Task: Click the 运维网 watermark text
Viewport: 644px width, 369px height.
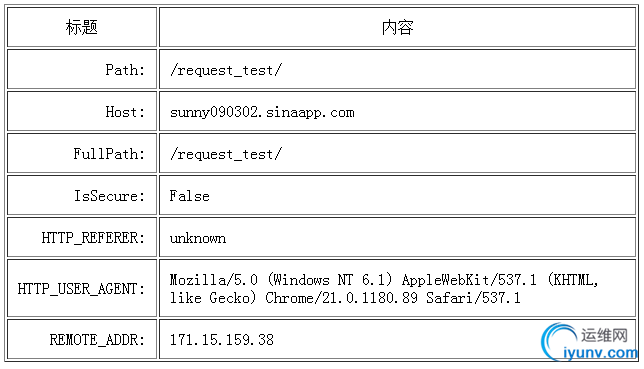Action: [x=604, y=335]
